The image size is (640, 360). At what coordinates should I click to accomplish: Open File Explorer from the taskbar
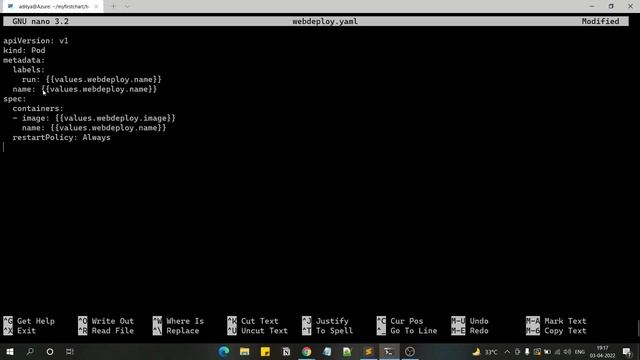[244, 351]
